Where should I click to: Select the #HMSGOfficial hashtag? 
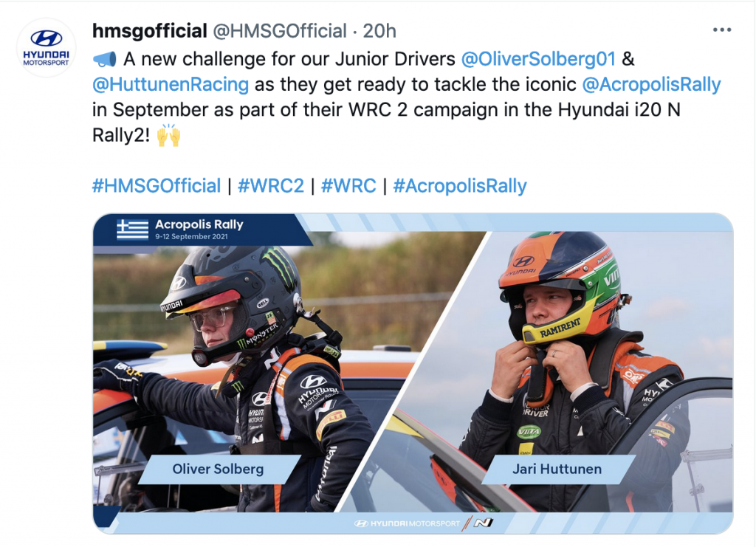157,185
